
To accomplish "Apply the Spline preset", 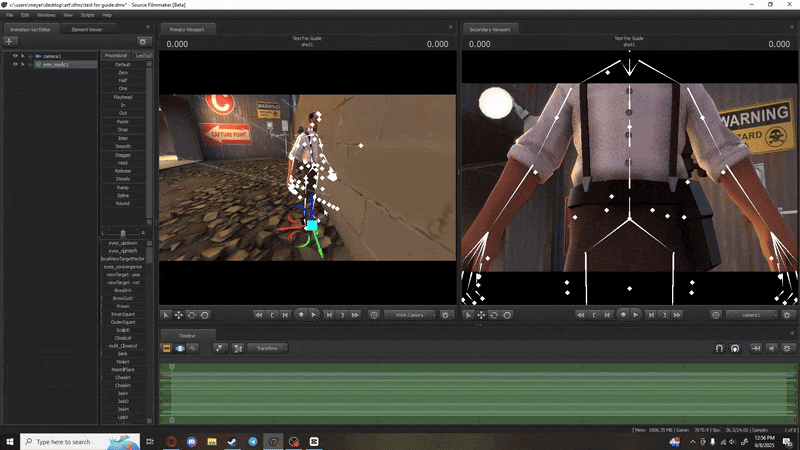I will click(123, 195).
